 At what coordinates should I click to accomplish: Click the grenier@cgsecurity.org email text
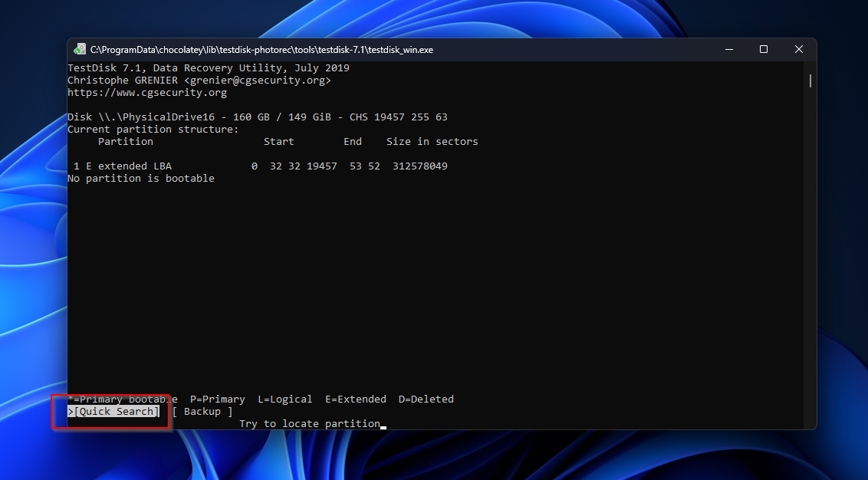pyautogui.click(x=258, y=81)
